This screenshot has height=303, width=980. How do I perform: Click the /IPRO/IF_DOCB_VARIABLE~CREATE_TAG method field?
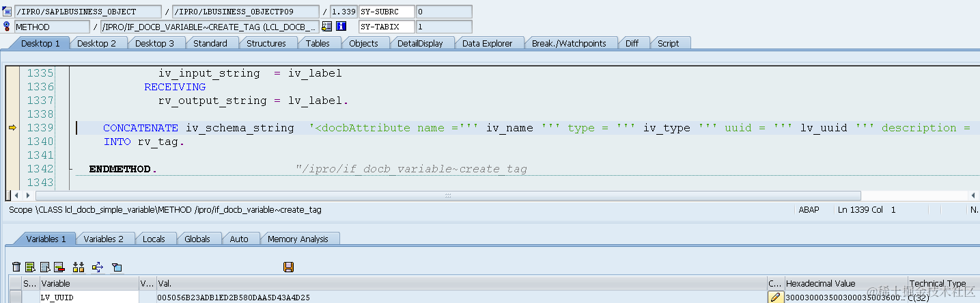209,27
